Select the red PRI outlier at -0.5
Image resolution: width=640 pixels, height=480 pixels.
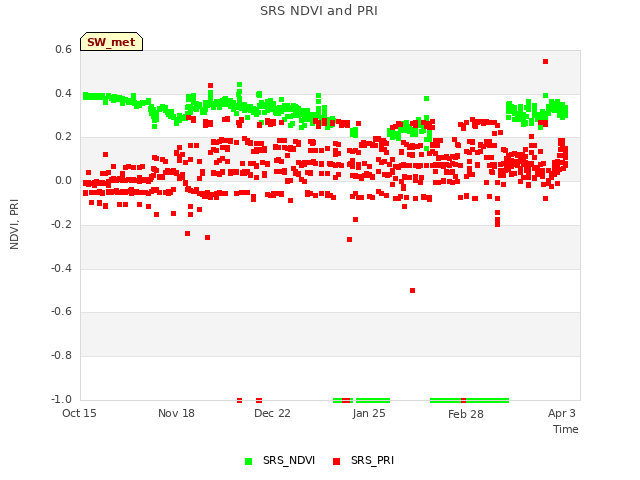click(412, 291)
